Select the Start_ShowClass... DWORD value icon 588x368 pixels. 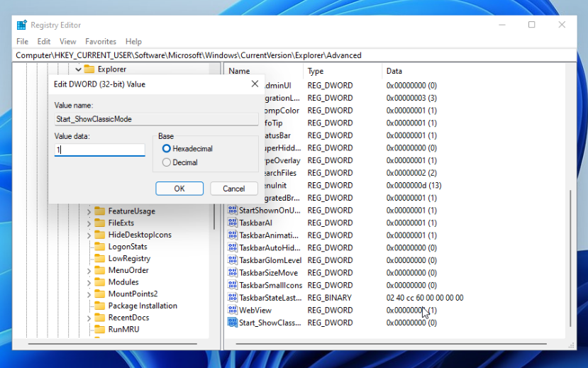232,323
